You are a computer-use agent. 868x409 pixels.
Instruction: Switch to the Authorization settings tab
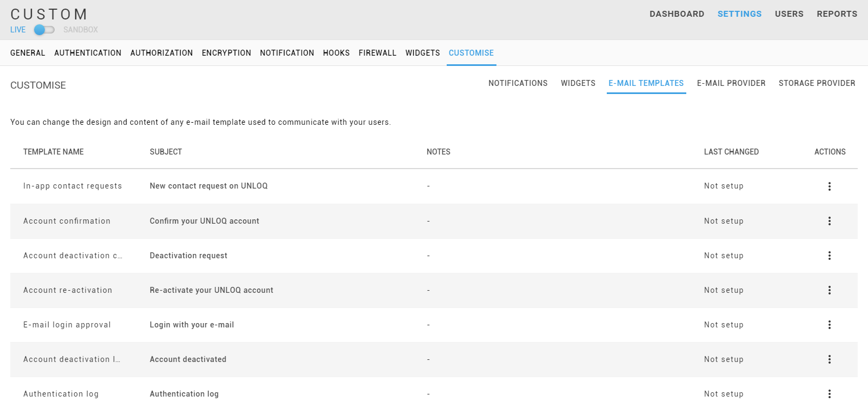(161, 53)
